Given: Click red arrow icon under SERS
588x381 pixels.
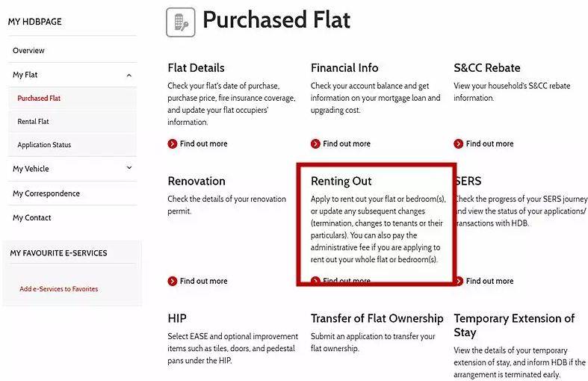Looking at the screenshot, I should tap(459, 281).
